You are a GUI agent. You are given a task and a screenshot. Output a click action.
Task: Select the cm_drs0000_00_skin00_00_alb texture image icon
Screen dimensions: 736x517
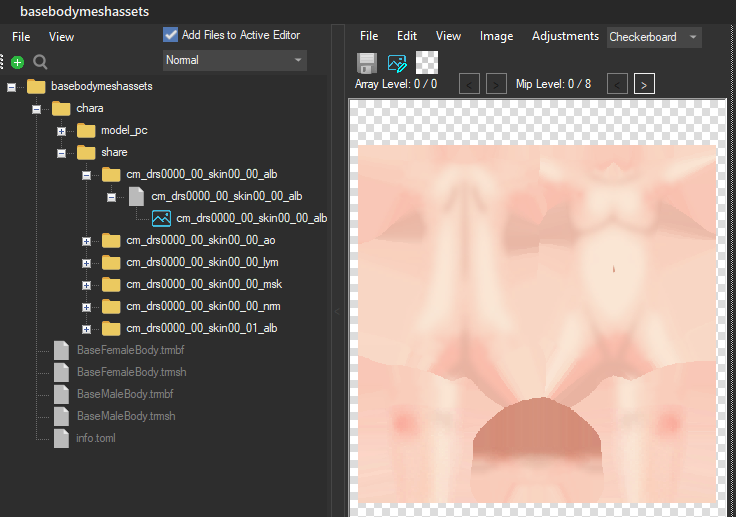[x=161, y=218]
